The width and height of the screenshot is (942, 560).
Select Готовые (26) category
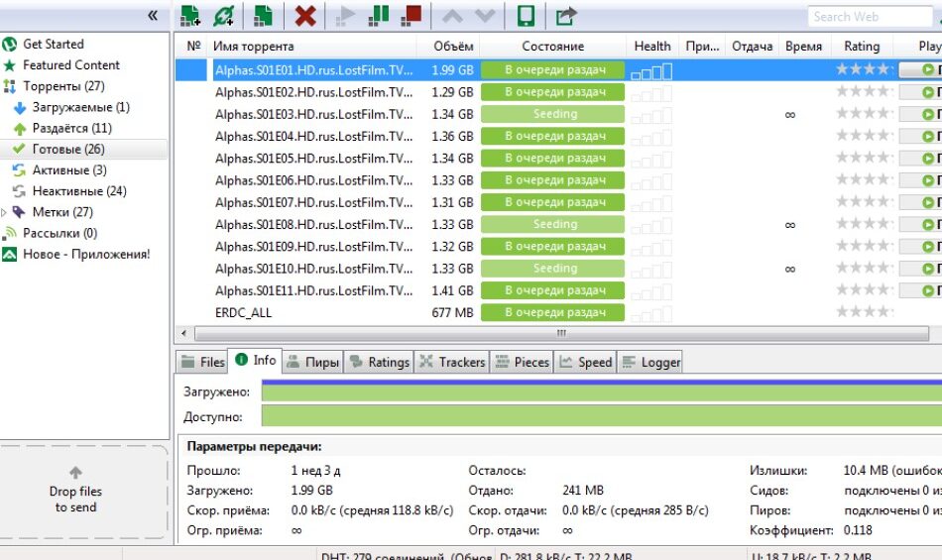[67, 149]
